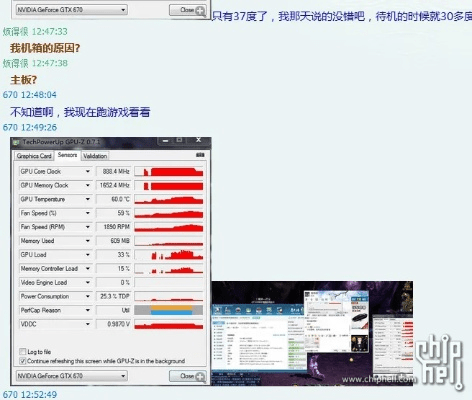The height and width of the screenshot is (400, 472).
Task: Open the Validation tab
Action: click(x=95, y=156)
